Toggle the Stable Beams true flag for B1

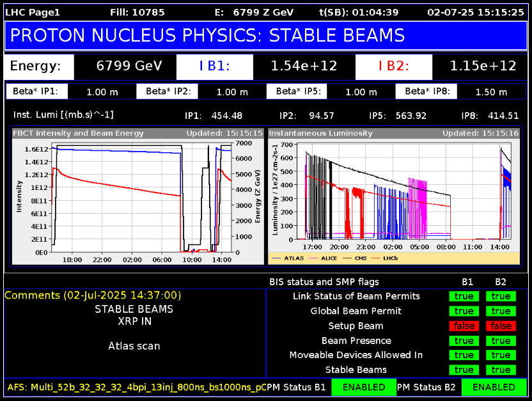464,370
